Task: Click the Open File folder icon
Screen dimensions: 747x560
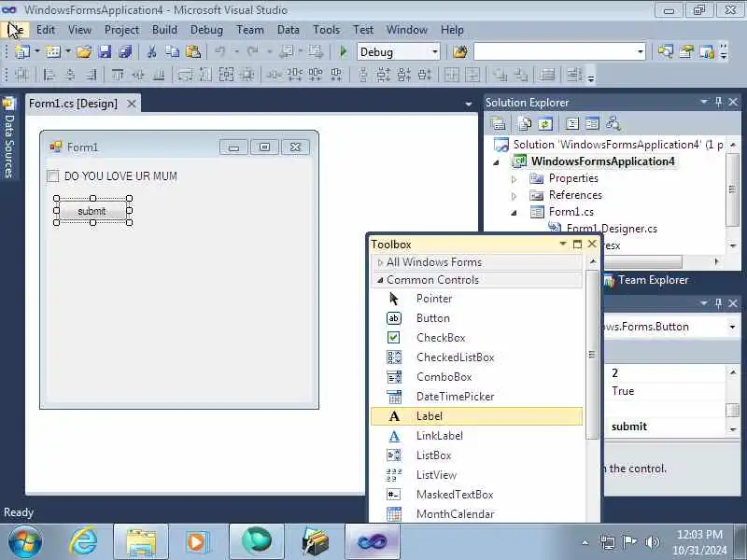Action: pos(84,51)
